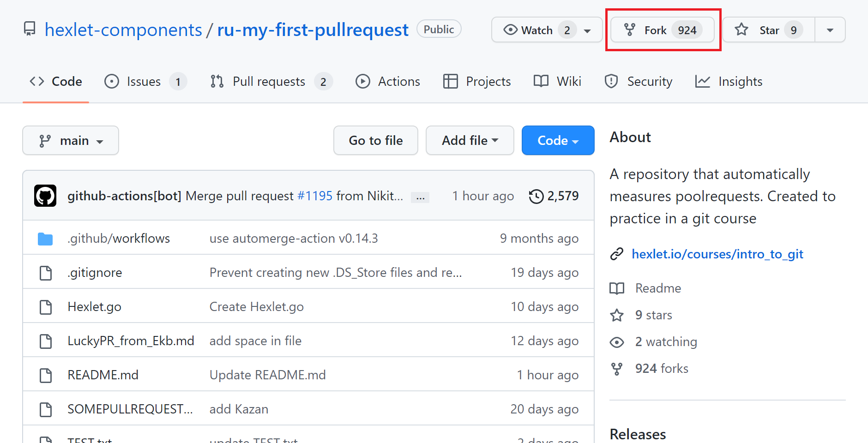Click the file icon beside Hexlet.go
This screenshot has height=443, width=868.
[46, 307]
